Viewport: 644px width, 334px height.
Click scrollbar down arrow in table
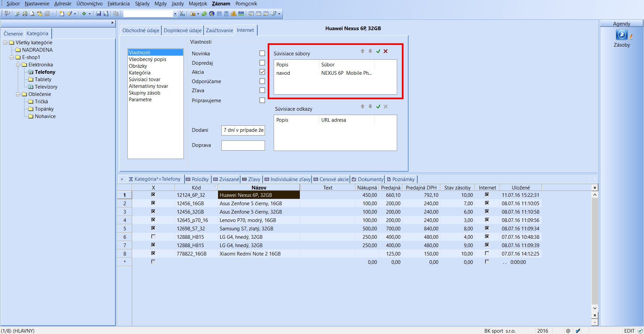pos(595,308)
